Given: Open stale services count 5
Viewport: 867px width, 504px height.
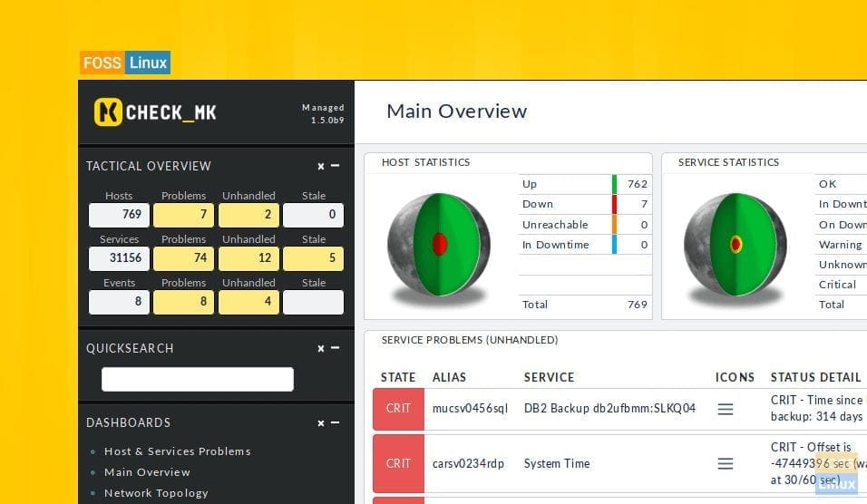Looking at the screenshot, I should (313, 258).
